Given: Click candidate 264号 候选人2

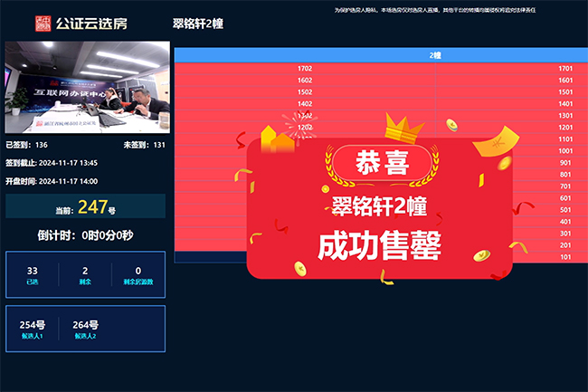Looking at the screenshot, I should pos(86,329).
